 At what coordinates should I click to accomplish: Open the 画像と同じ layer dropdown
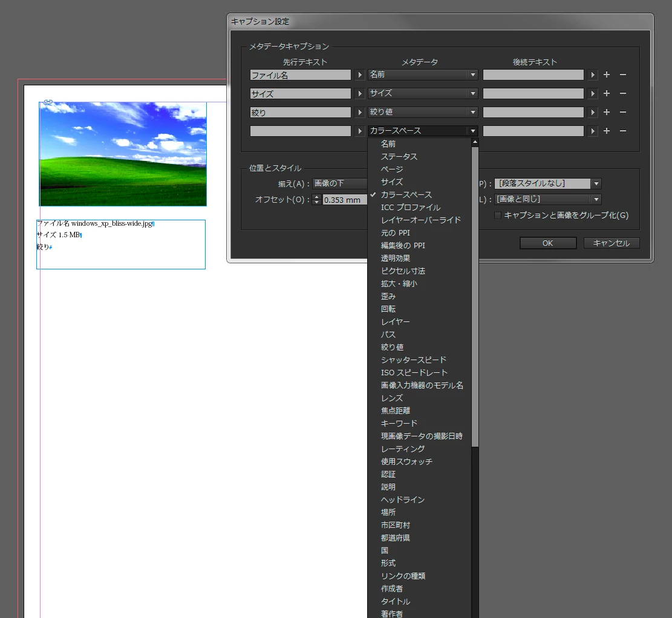pos(548,199)
